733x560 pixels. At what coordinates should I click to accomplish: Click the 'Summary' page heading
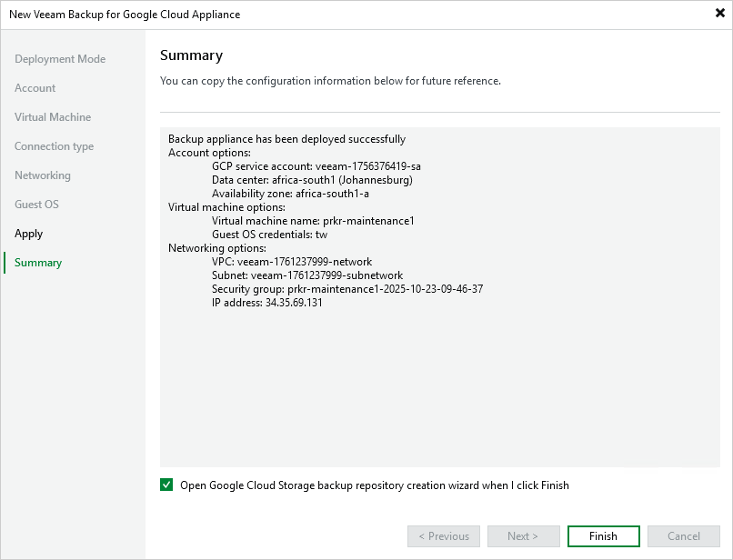(191, 55)
